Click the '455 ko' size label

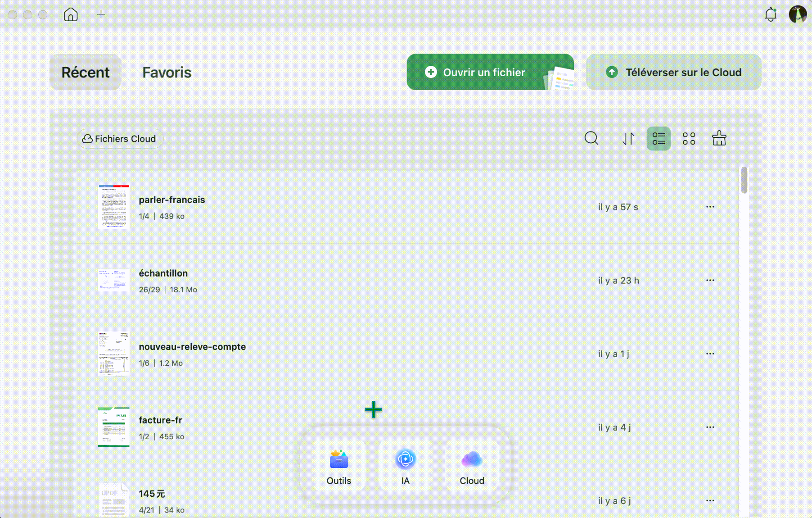pyautogui.click(x=172, y=436)
